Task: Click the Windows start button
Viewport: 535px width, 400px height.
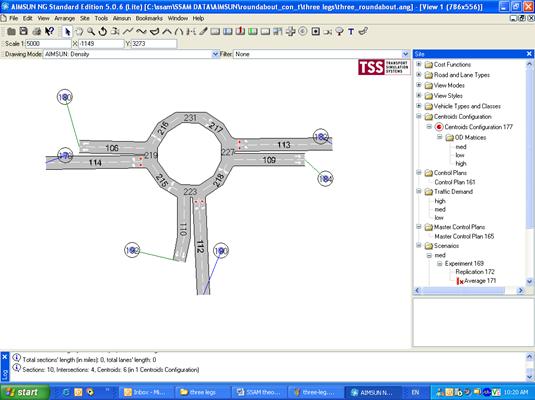Action: coord(25,392)
